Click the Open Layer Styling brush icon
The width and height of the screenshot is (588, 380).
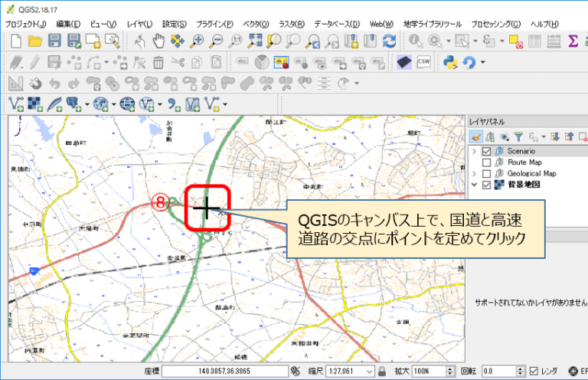[476, 136]
